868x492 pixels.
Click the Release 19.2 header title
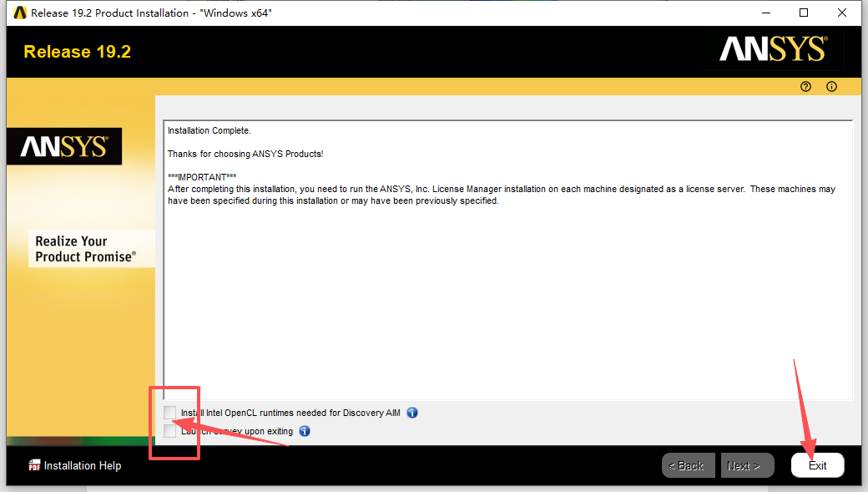click(x=78, y=52)
